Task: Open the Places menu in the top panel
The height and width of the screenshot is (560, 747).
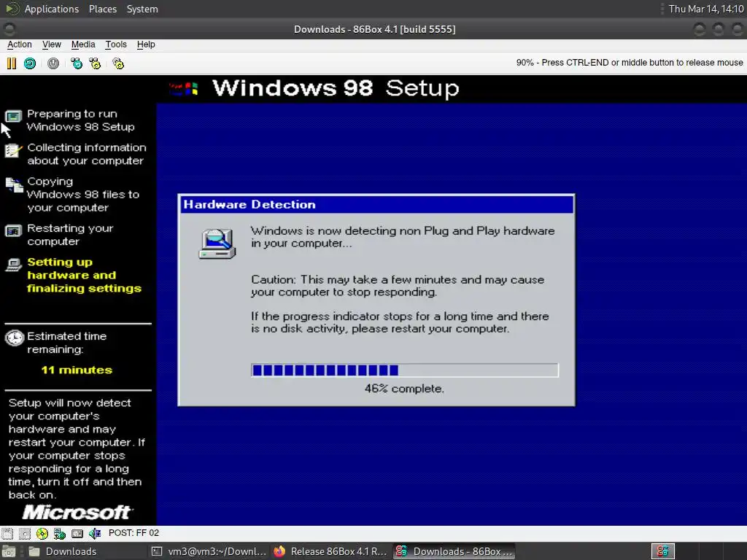Action: pos(102,9)
